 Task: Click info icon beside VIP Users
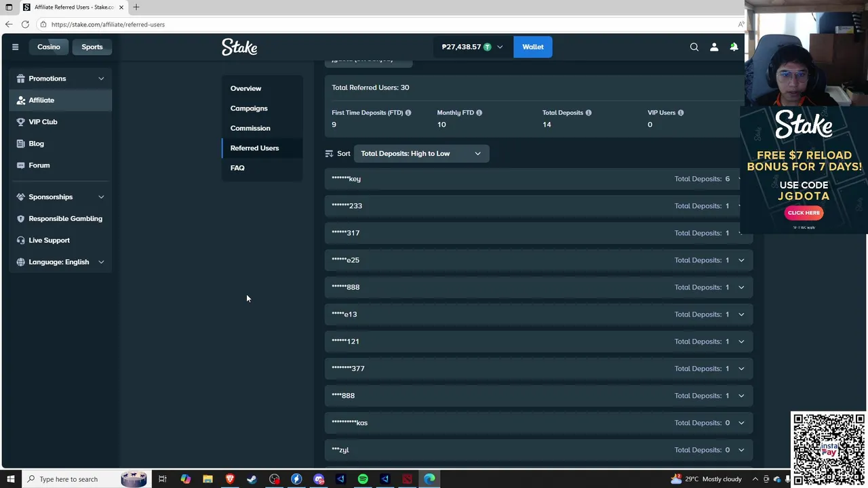[x=680, y=113]
